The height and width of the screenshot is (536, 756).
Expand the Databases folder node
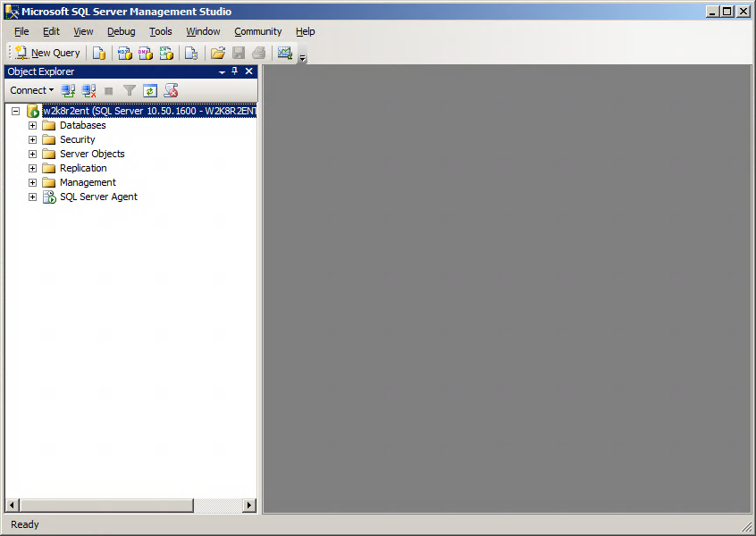pos(33,125)
